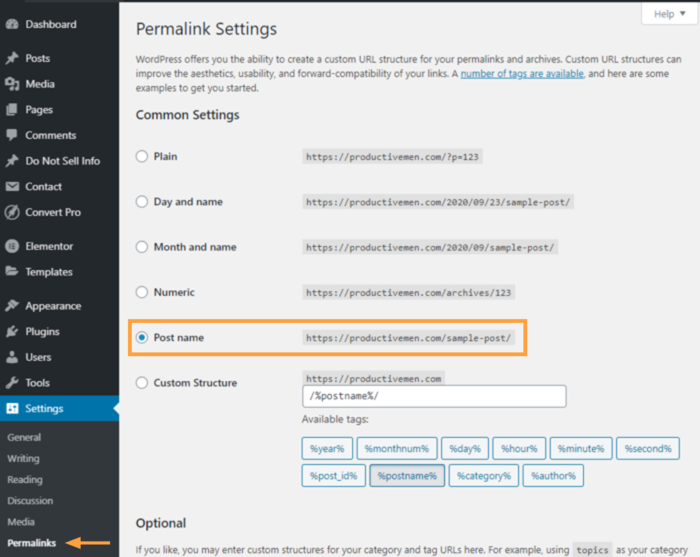Click the Tools wrench icon
The height and width of the screenshot is (557, 700).
[x=12, y=383]
